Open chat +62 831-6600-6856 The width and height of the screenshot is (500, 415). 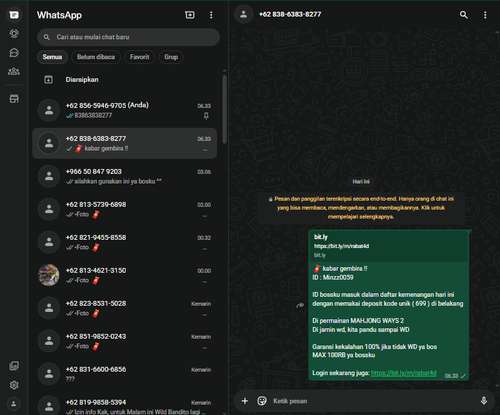(125, 374)
